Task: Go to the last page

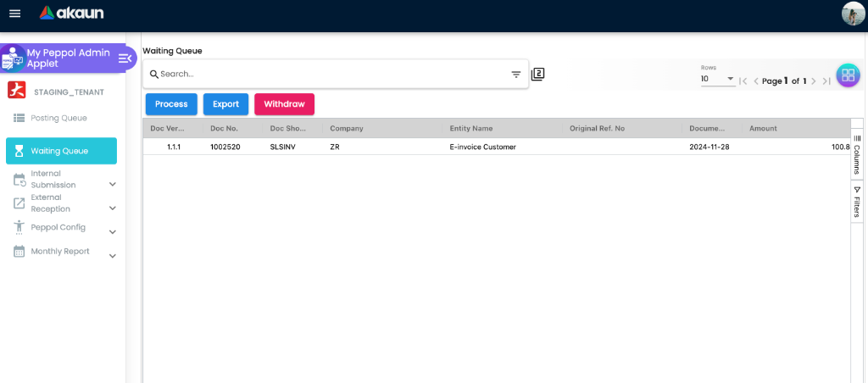Action: (x=826, y=80)
